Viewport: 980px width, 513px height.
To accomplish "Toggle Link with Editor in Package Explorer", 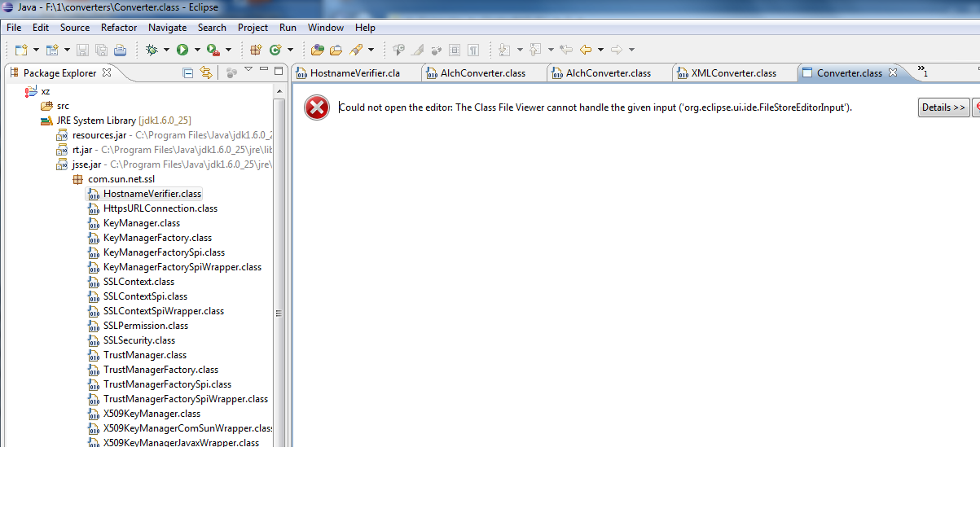I will pyautogui.click(x=206, y=72).
